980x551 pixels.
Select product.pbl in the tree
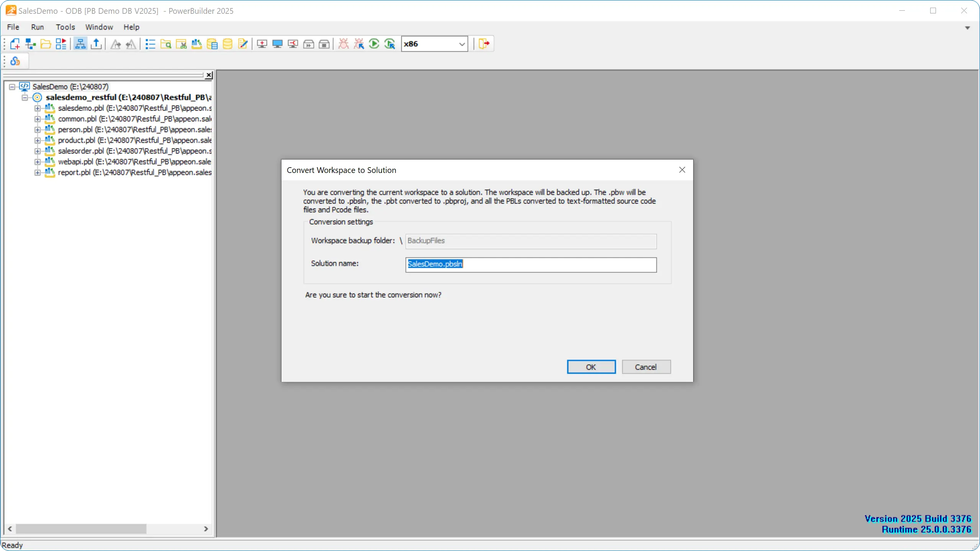[135, 140]
